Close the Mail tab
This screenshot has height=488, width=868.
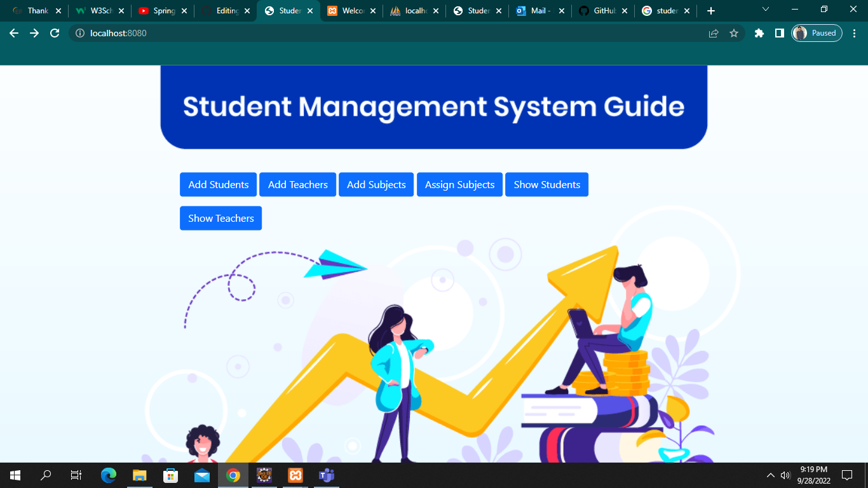562,11
